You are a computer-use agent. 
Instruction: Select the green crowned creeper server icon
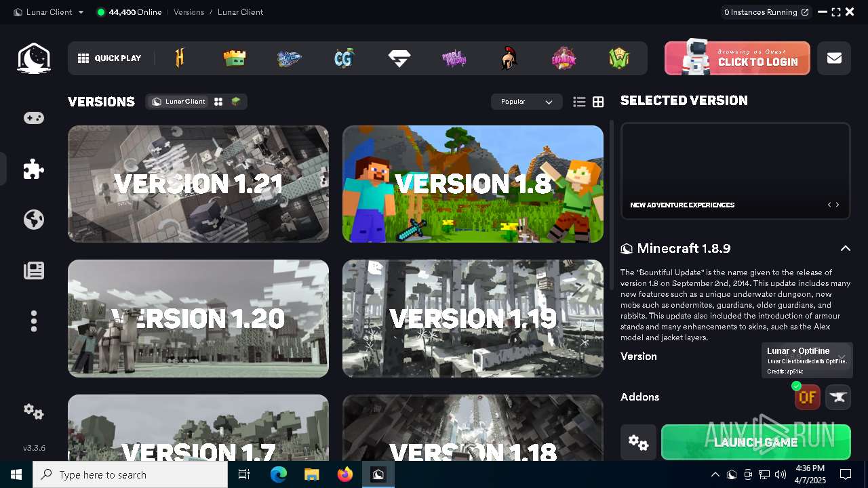tap(235, 58)
